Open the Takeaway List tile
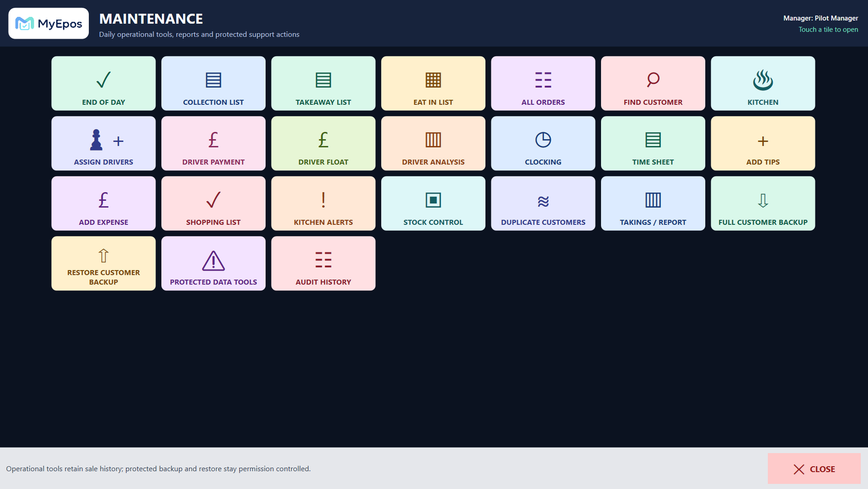Viewport: 868px width, 489px height. 323,83
